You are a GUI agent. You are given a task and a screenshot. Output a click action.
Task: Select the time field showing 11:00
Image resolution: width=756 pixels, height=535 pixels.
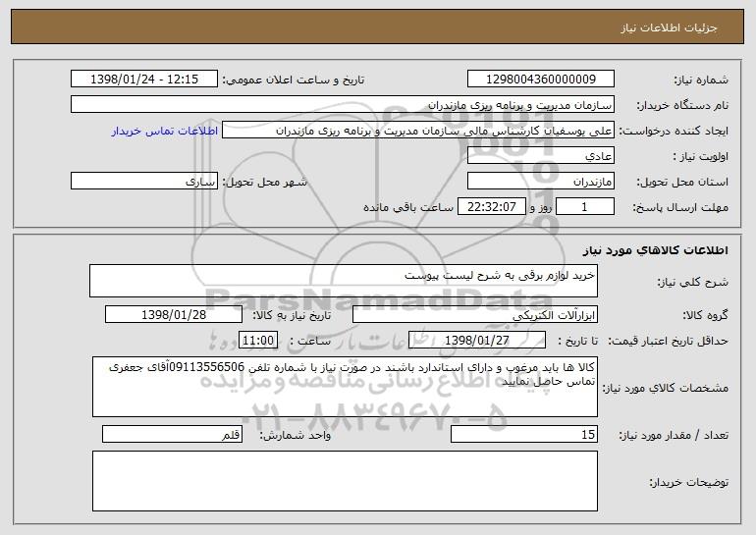click(x=258, y=341)
